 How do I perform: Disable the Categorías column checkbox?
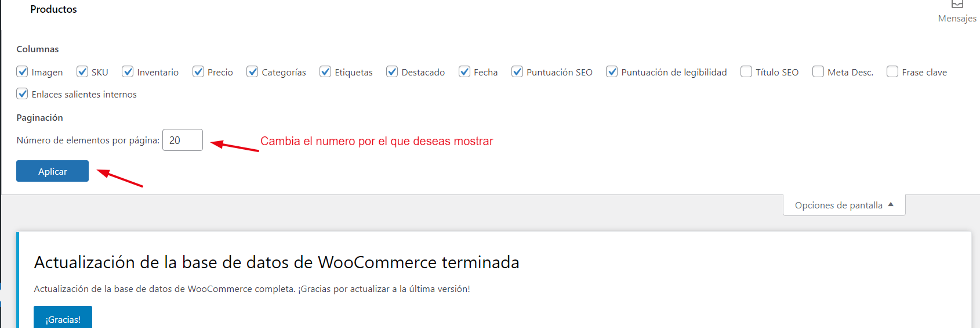point(252,71)
